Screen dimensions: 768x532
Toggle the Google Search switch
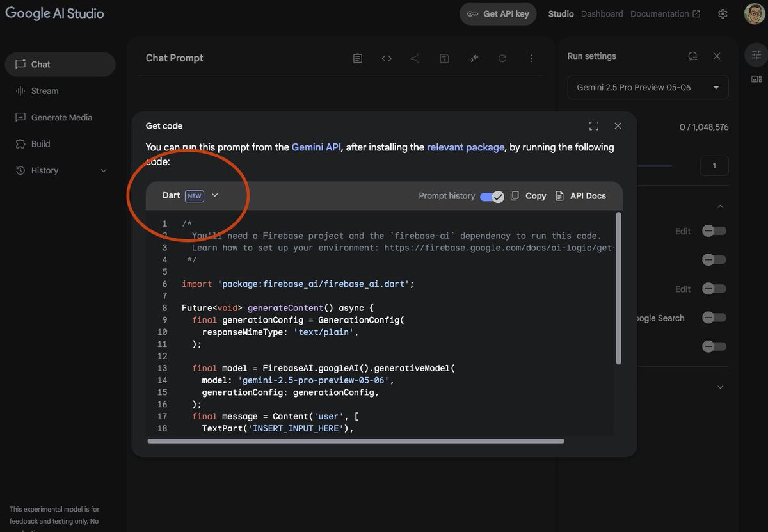coord(714,318)
